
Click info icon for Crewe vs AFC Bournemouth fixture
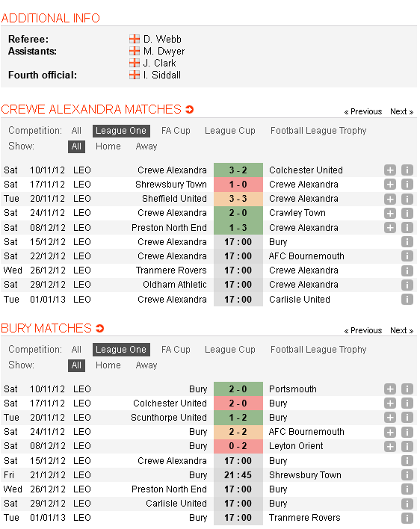[407, 256]
